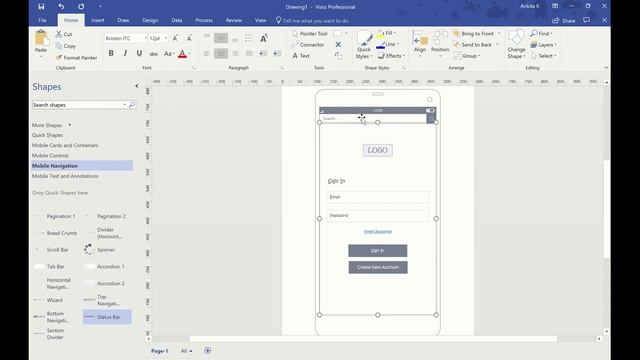The width and height of the screenshot is (640, 360).
Task: Select the Status Bar shape
Action: (107, 317)
